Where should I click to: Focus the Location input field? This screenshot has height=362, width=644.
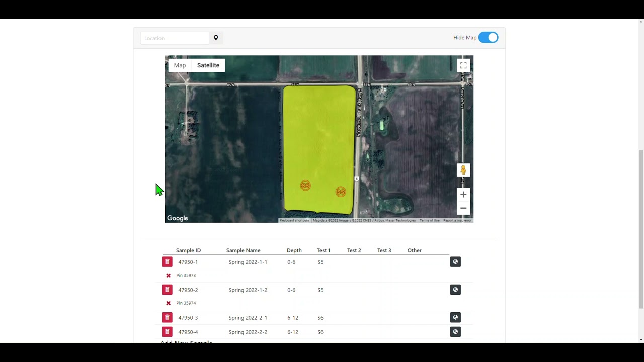pos(175,38)
